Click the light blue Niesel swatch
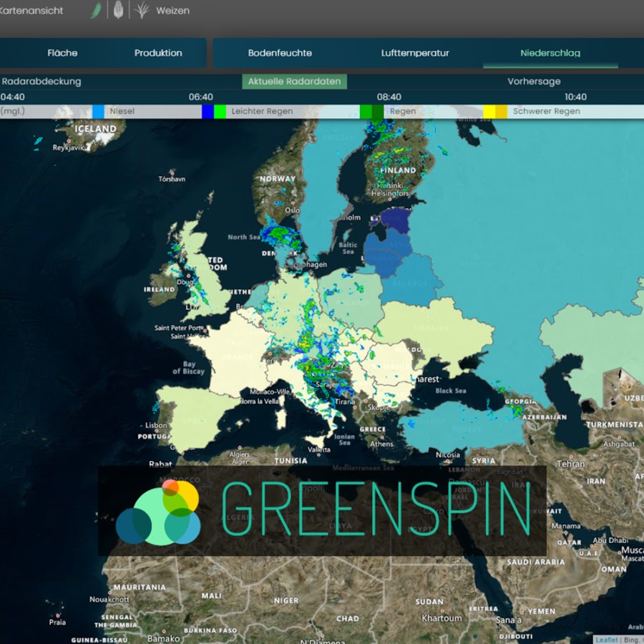644x644 pixels. 98,112
